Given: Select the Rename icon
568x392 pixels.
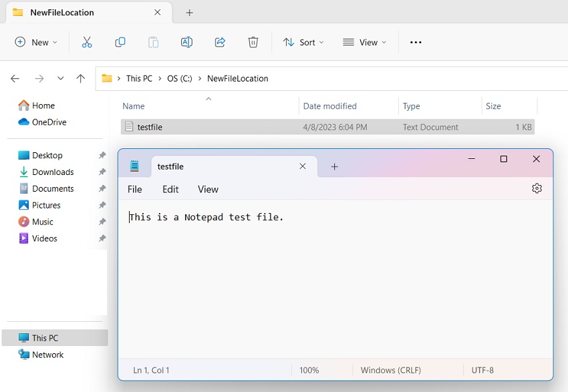Looking at the screenshot, I should tap(186, 41).
